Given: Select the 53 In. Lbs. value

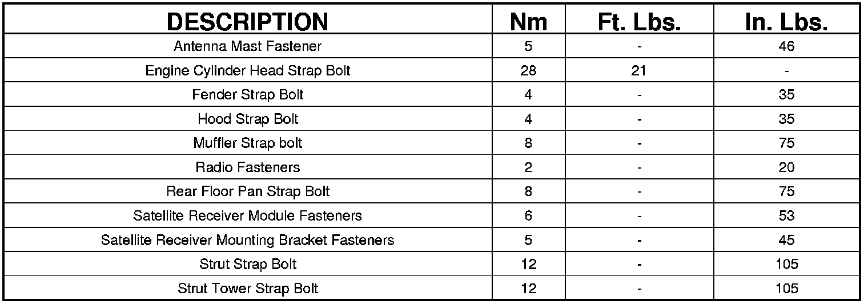Looking at the screenshot, I should (x=786, y=216).
